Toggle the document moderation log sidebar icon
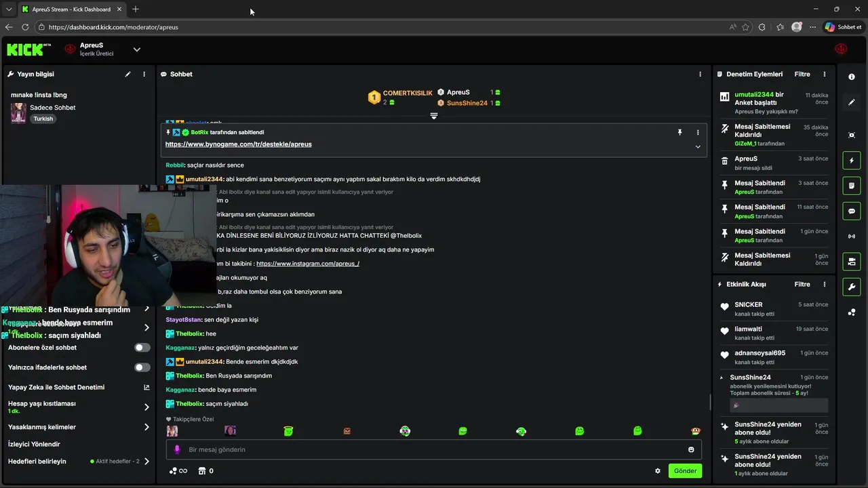Viewport: 868px width, 488px height. pos(852,186)
